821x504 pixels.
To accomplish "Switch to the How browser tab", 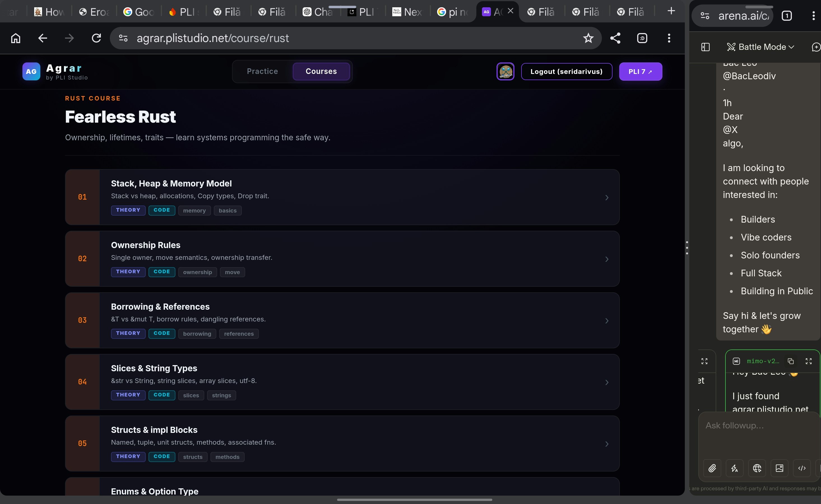I will click(x=49, y=12).
